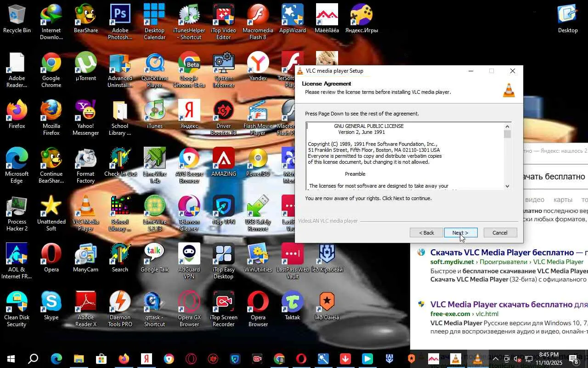The height and width of the screenshot is (368, 588).
Task: Select the Skype desktop shortcut
Action: point(51,306)
